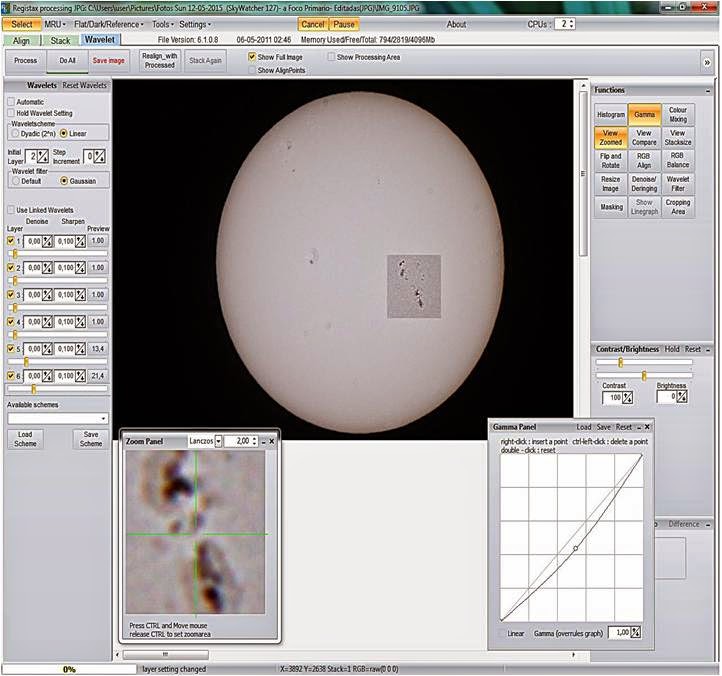Select the Dyadic (2^n) wavelet scheme
This screenshot has width=722, height=676.
pos(14,133)
